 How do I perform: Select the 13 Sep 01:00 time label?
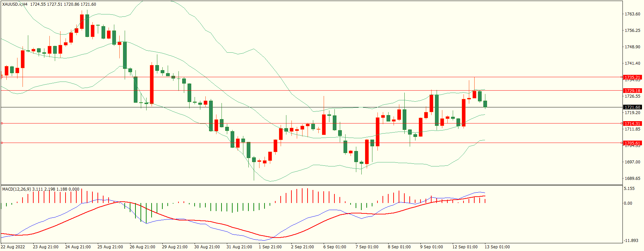[497, 247]
